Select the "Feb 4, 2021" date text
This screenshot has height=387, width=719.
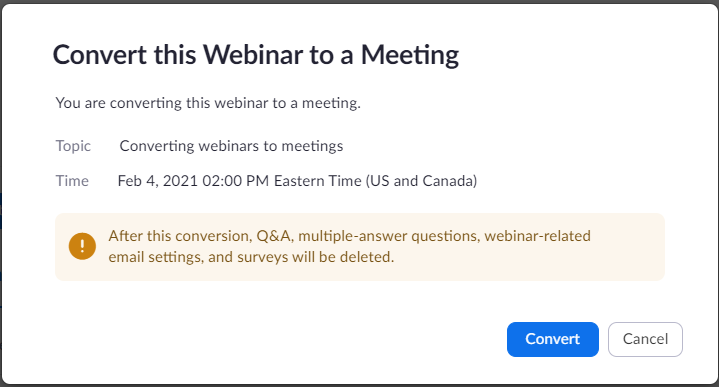coord(157,181)
